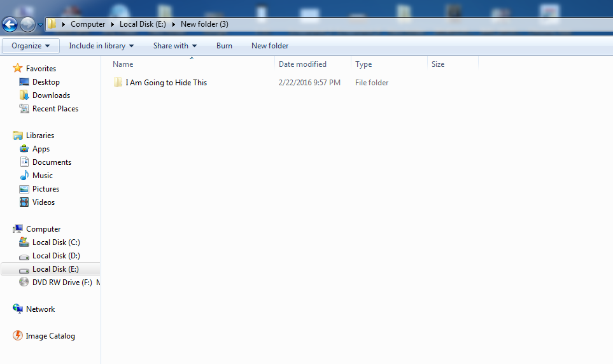Click the Music note icon
Image resolution: width=613 pixels, height=364 pixels.
click(x=24, y=175)
